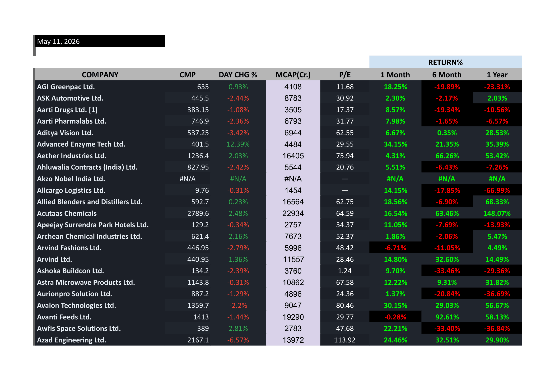Click the 68.33% one-year return
Viewport: 555px width, 392px height.
tap(497, 202)
